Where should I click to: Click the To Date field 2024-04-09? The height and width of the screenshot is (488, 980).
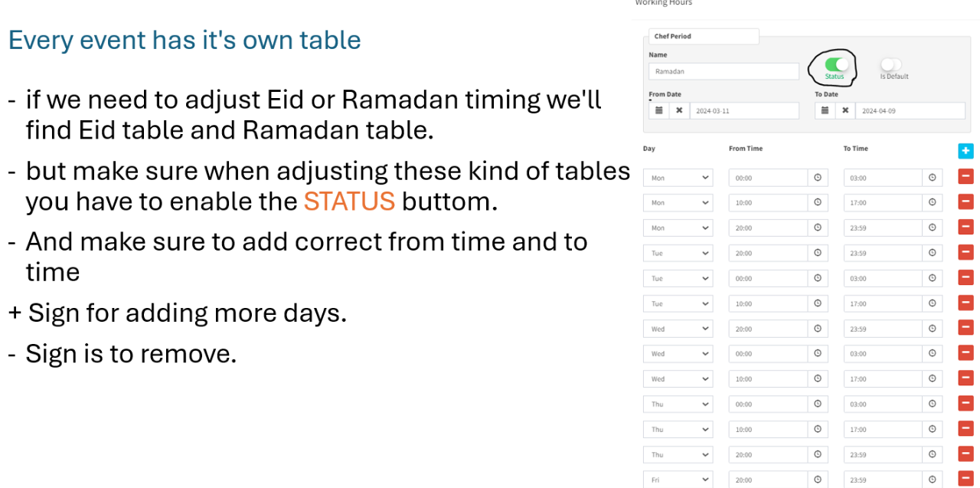pyautogui.click(x=910, y=110)
